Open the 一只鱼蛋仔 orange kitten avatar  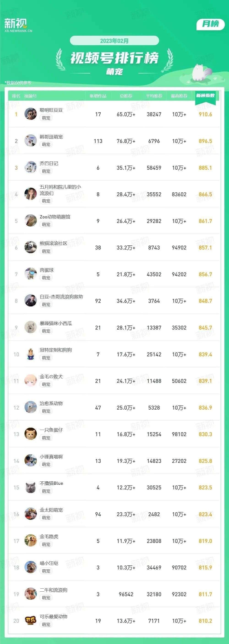30,434
